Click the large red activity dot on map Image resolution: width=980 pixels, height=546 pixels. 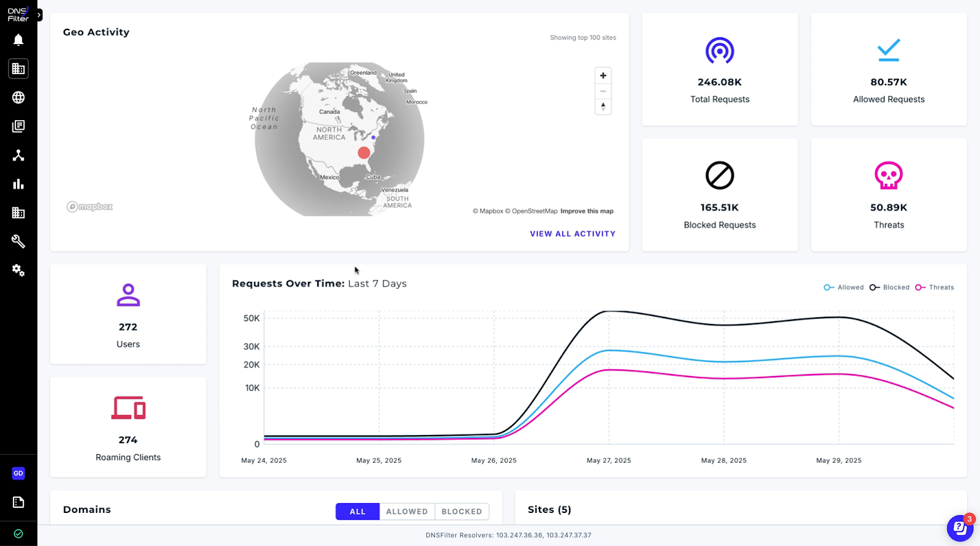(364, 153)
